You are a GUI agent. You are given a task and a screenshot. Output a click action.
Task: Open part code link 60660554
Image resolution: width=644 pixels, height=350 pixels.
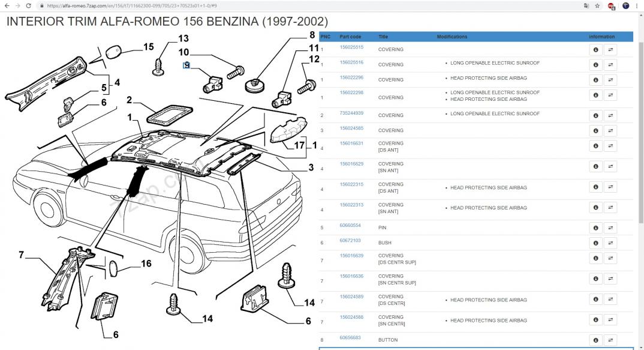tap(350, 225)
